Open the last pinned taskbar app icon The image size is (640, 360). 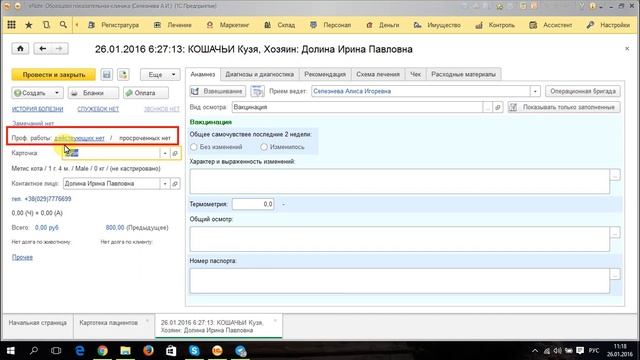(240, 350)
